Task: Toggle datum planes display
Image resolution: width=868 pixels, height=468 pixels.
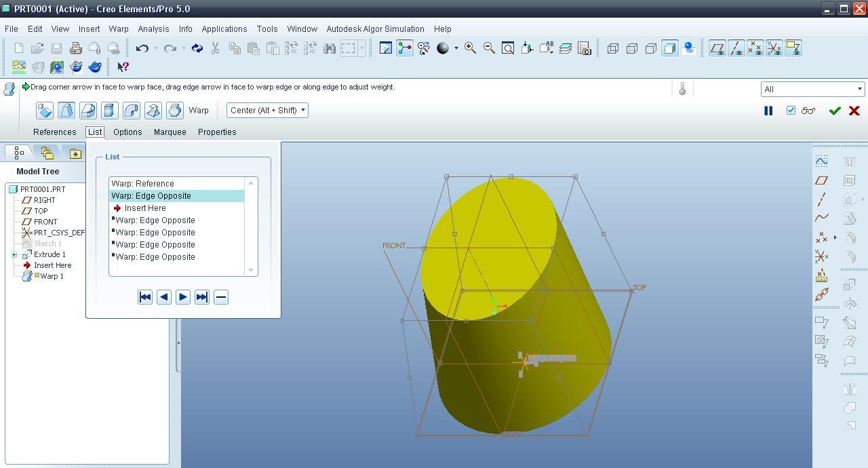Action: [717, 48]
